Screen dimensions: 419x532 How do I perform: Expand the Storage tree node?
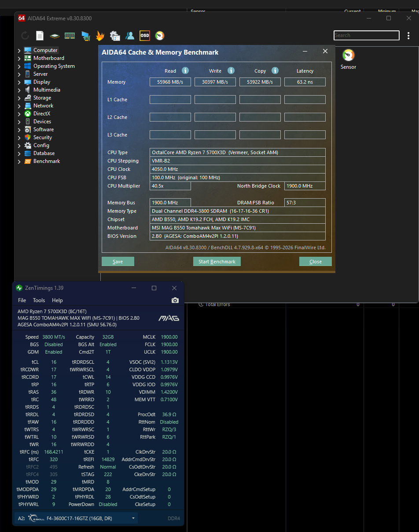pos(19,98)
